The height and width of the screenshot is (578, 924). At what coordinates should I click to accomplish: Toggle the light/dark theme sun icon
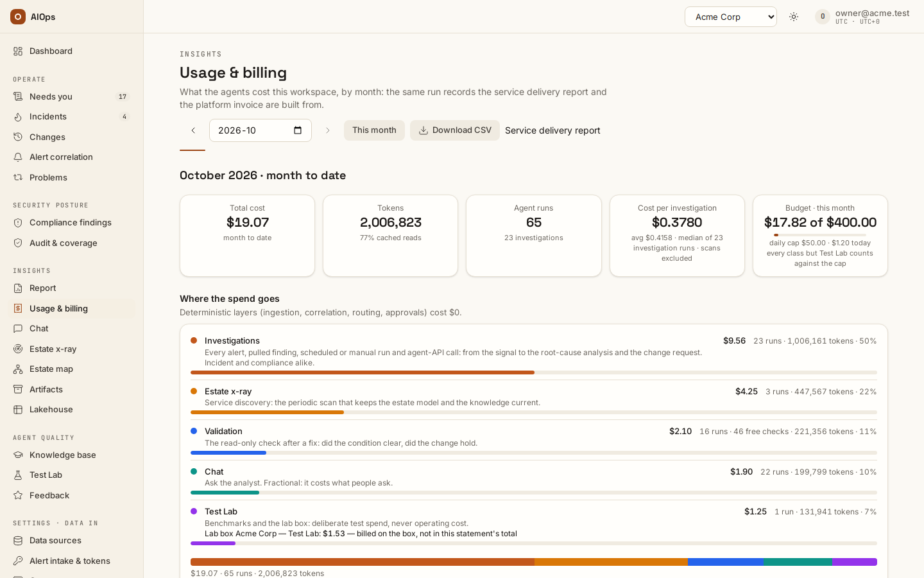(x=794, y=17)
